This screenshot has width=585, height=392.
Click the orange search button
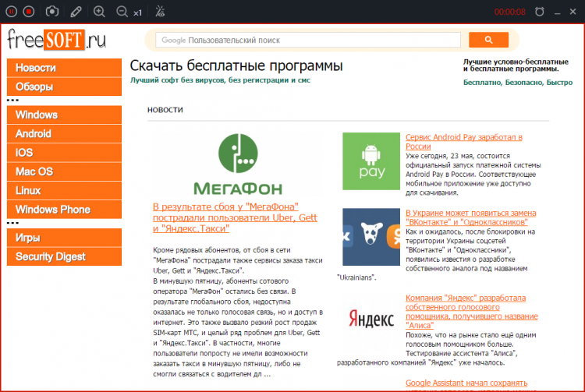pos(488,40)
